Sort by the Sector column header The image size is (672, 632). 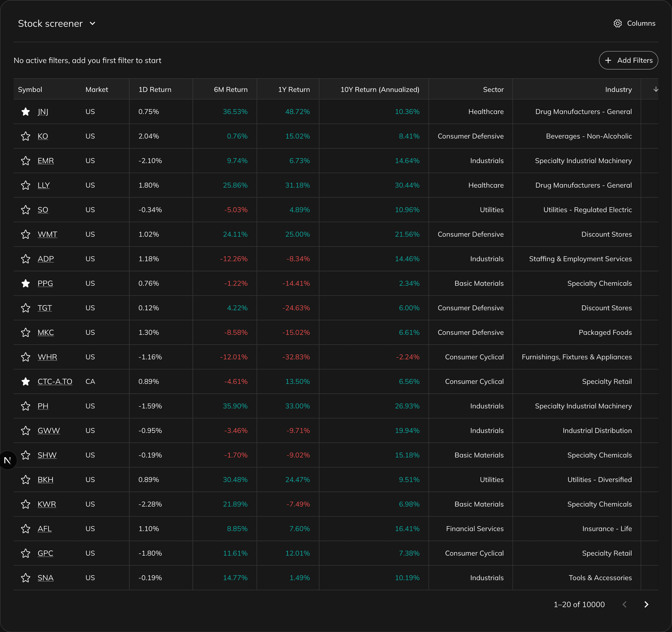point(493,89)
